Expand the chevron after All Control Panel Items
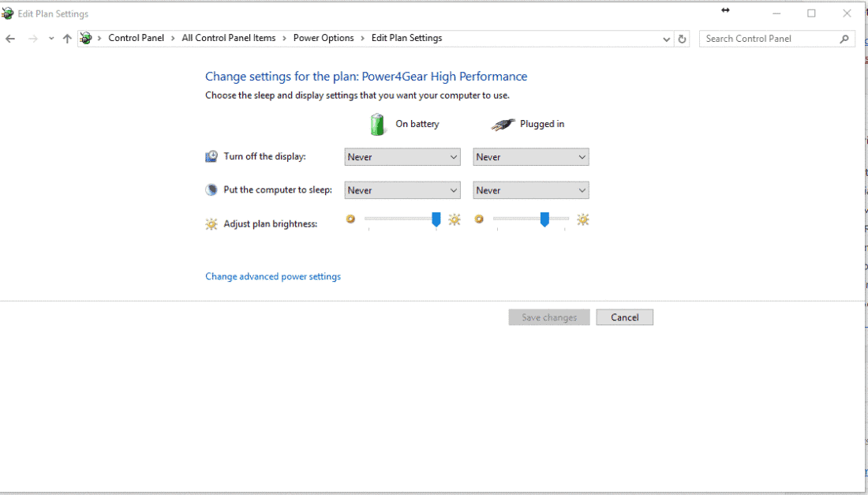The image size is (868, 495). click(285, 38)
